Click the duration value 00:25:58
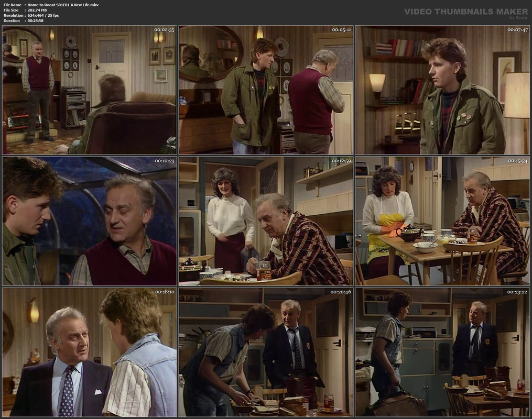 coord(35,20)
